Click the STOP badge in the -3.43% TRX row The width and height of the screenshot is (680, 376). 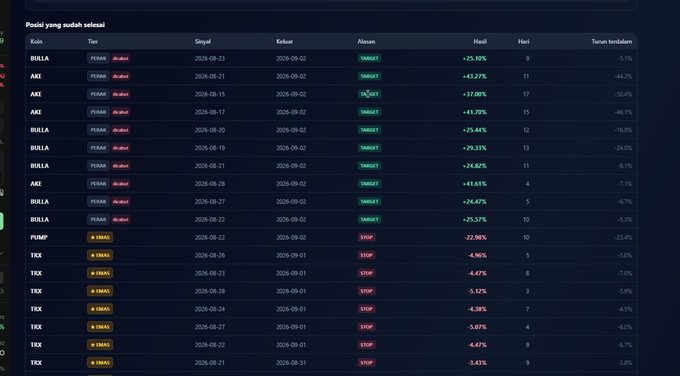click(366, 363)
